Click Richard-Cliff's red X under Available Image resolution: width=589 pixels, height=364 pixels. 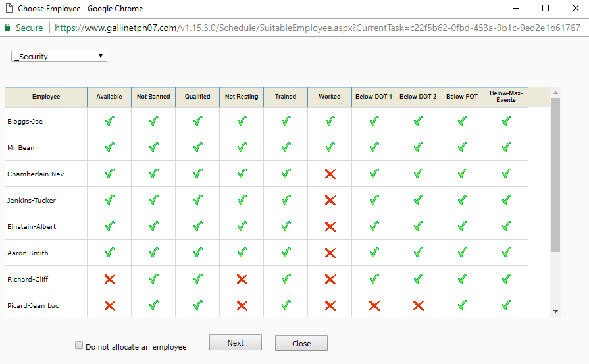109,279
